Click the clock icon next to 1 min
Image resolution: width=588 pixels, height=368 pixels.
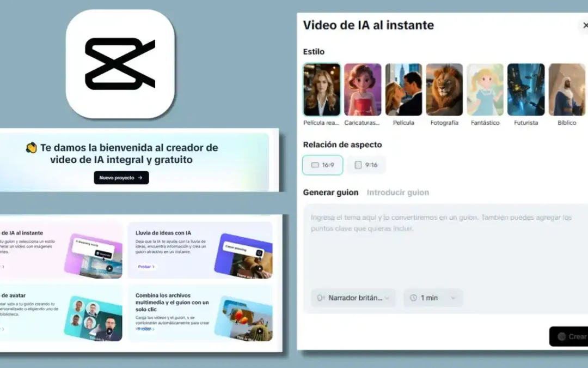413,298
